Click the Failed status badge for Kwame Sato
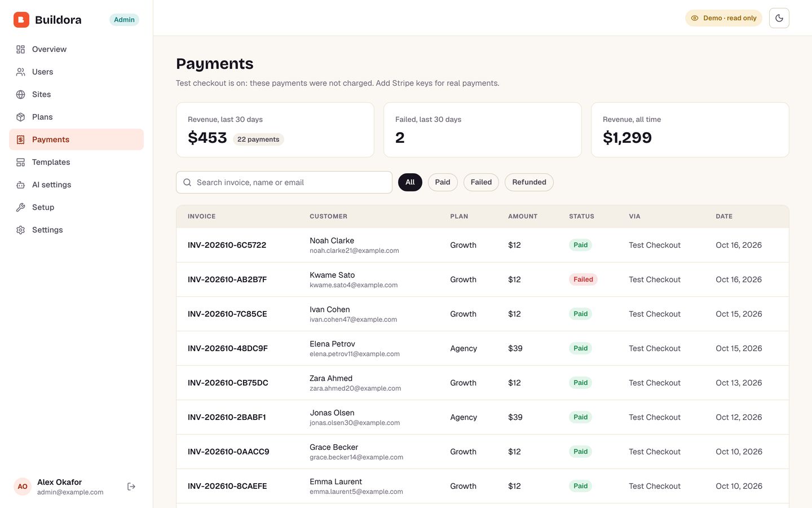812x508 pixels. point(583,279)
